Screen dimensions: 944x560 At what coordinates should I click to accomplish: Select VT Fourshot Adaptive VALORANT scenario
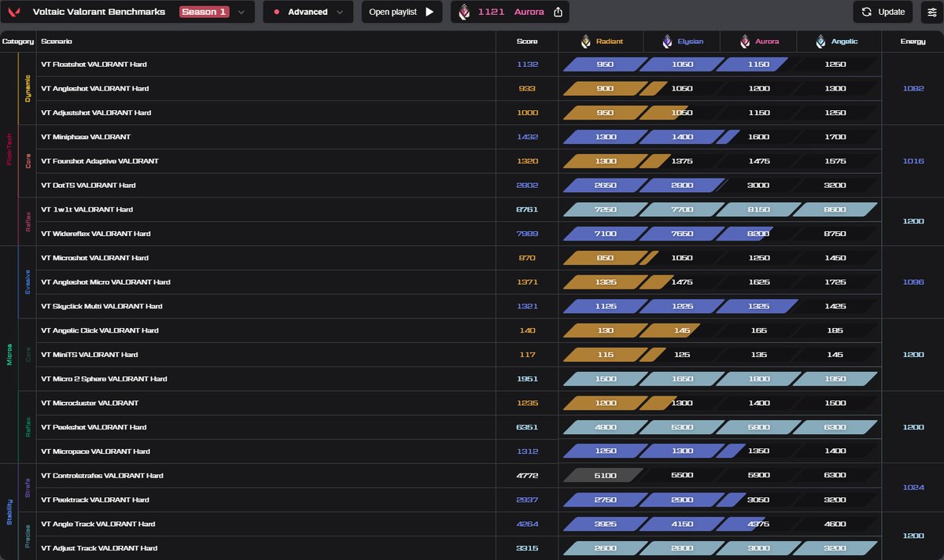tap(100, 161)
